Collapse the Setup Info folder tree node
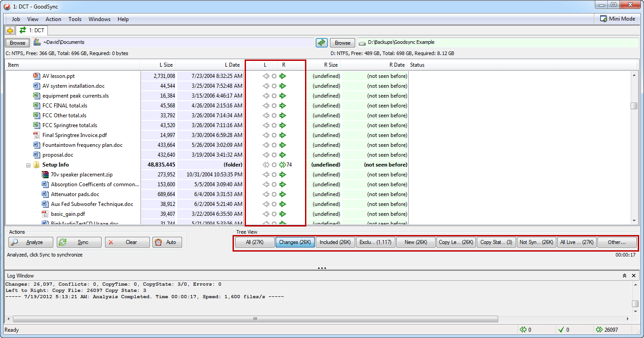Screen dimensions: 644x338 pyautogui.click(x=28, y=165)
